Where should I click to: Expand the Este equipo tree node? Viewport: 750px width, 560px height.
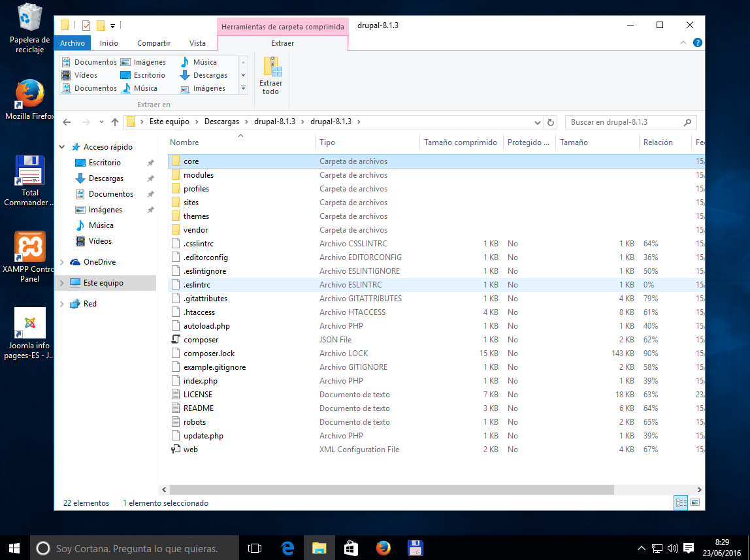(61, 283)
